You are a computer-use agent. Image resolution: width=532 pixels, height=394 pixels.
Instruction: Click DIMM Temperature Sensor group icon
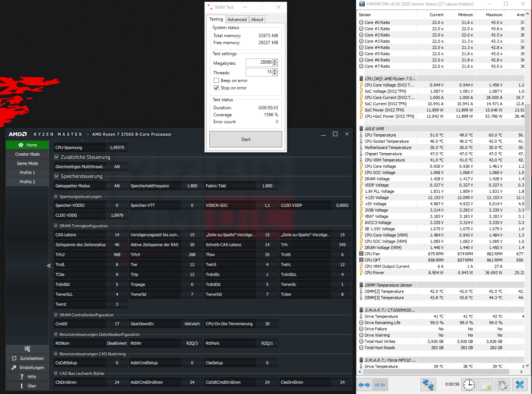click(x=361, y=285)
